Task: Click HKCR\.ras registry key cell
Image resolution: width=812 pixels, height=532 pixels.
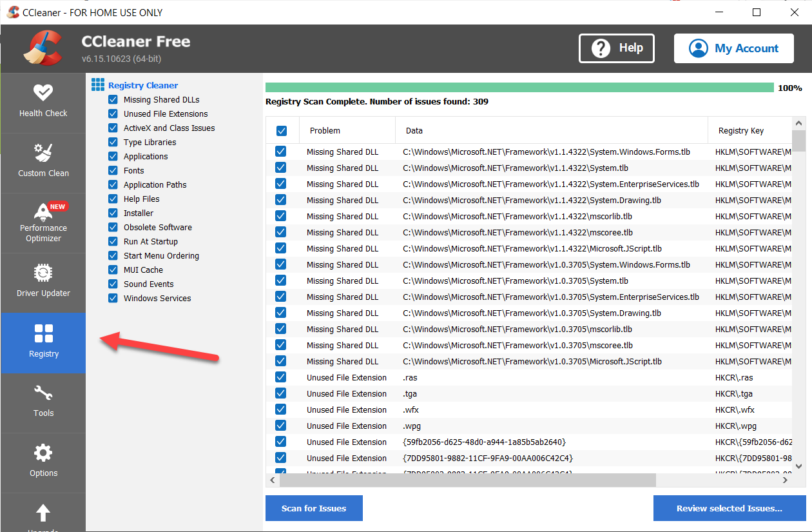Action: [x=734, y=377]
